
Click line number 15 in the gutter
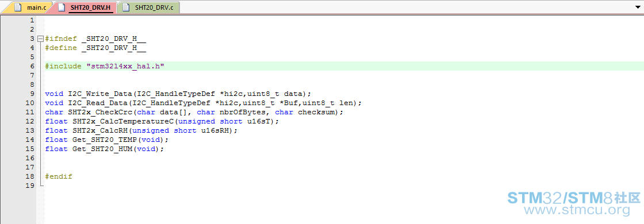click(30, 149)
